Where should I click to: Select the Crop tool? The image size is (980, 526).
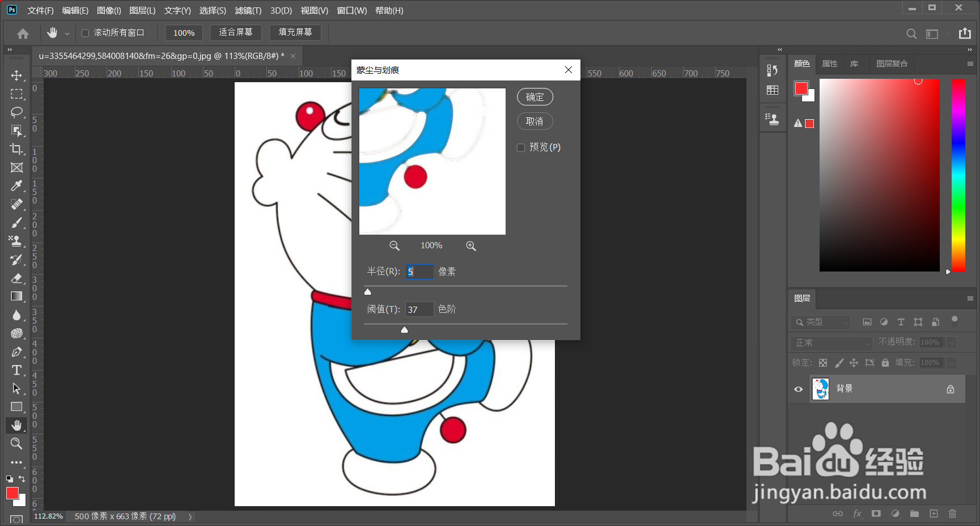16,149
